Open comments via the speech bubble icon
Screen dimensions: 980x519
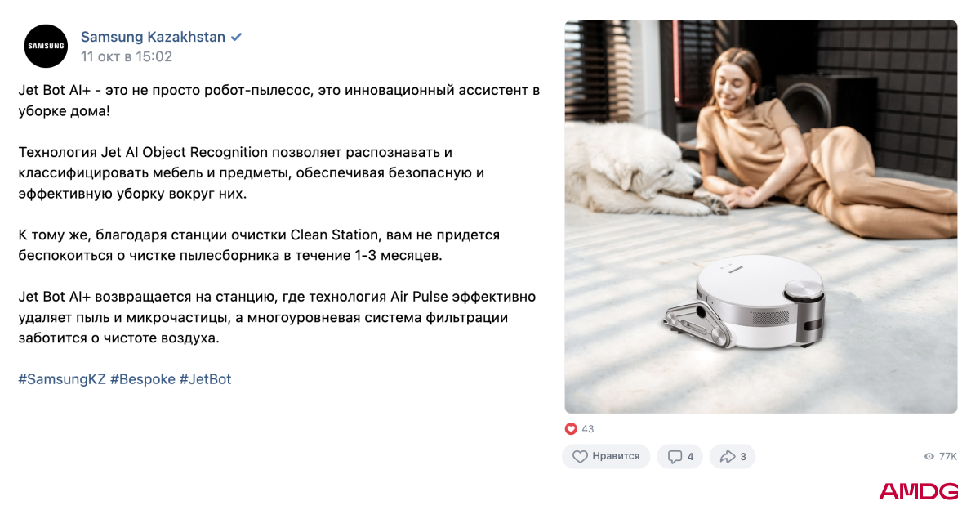[x=675, y=456]
